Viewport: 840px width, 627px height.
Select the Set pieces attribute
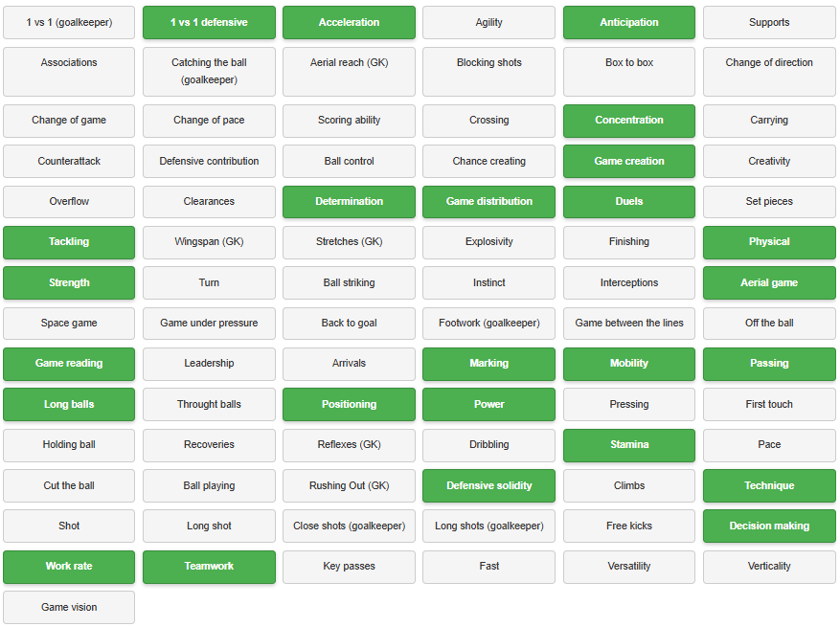coord(769,202)
